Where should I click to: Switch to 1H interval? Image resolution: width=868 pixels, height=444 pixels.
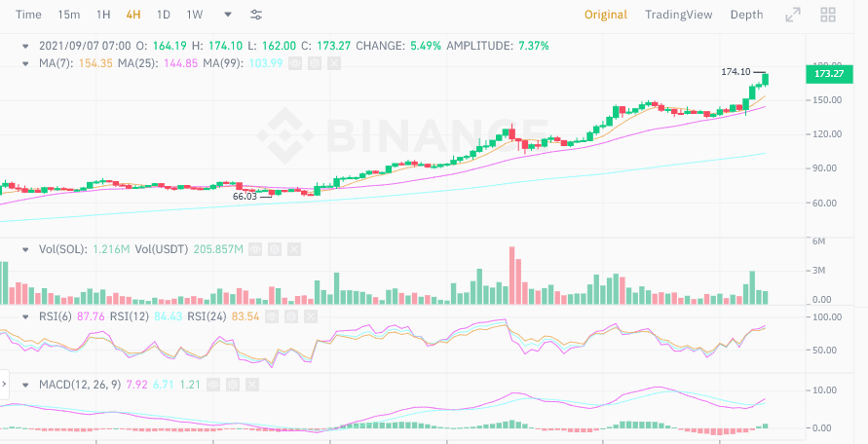(x=103, y=15)
